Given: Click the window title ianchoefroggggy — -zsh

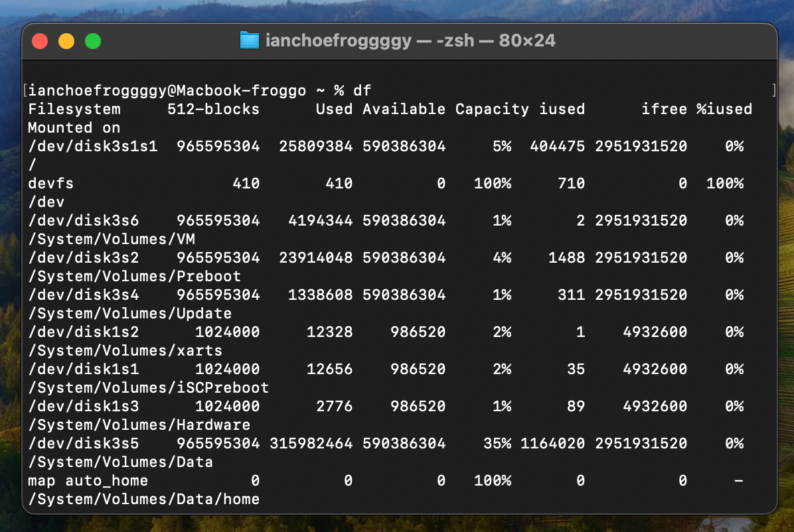Looking at the screenshot, I should (410, 41).
